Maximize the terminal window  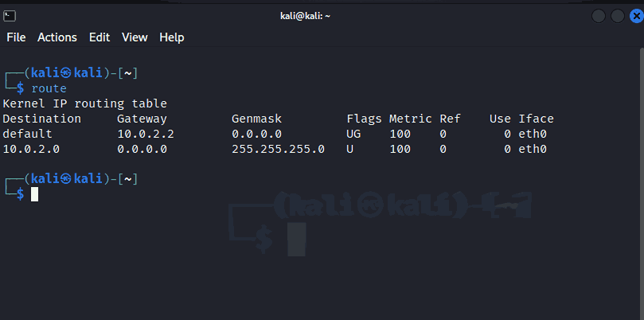click(617, 16)
